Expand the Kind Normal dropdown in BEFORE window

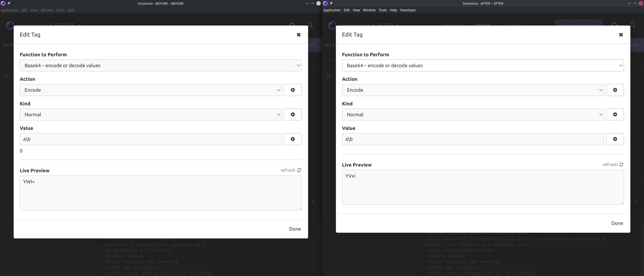coord(151,114)
